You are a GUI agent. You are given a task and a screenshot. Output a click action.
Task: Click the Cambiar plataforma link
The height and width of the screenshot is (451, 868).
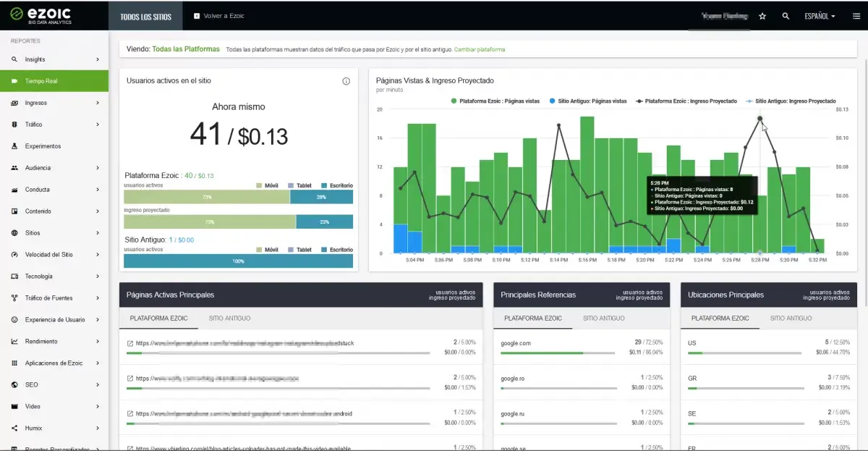(480, 49)
